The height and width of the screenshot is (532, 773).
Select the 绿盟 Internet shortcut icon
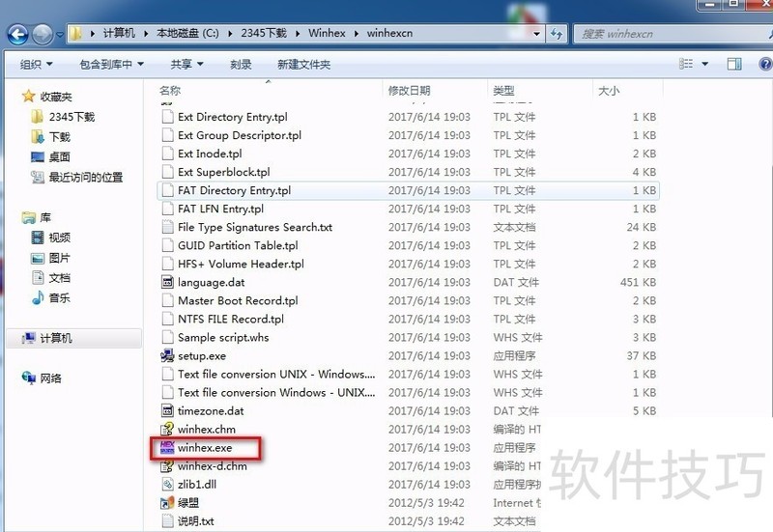tap(167, 502)
